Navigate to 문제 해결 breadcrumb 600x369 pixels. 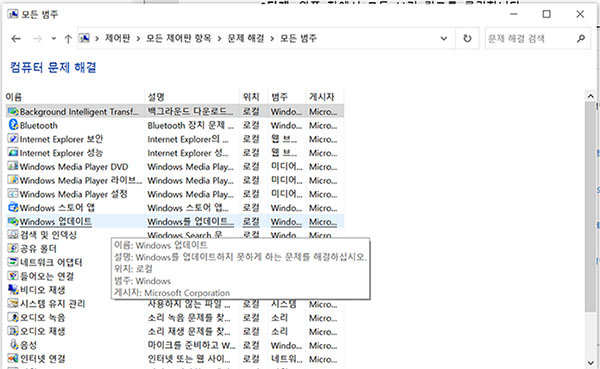tap(246, 38)
